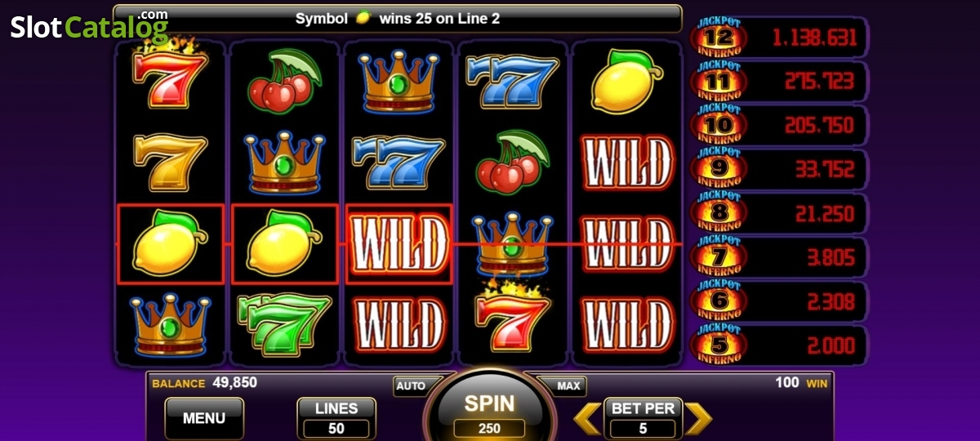Click the flaming red 7 on first reel
The height and width of the screenshot is (441, 980).
pos(171,77)
